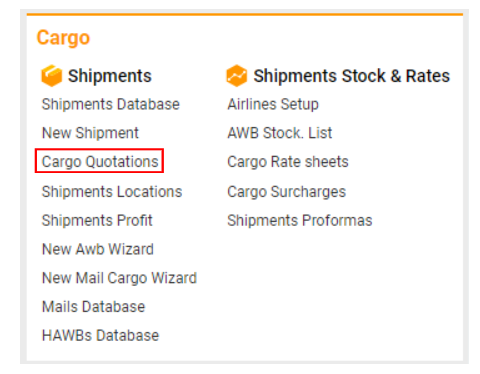This screenshot has height=374, width=480.
Task: Start the New Mail Cargo Wizard
Action: pyautogui.click(x=119, y=278)
